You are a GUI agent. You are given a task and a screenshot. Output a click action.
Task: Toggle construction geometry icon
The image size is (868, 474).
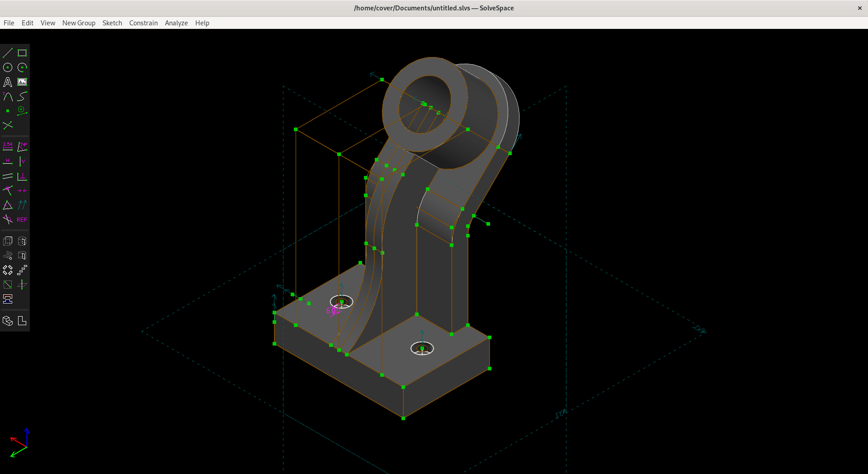coord(8,125)
